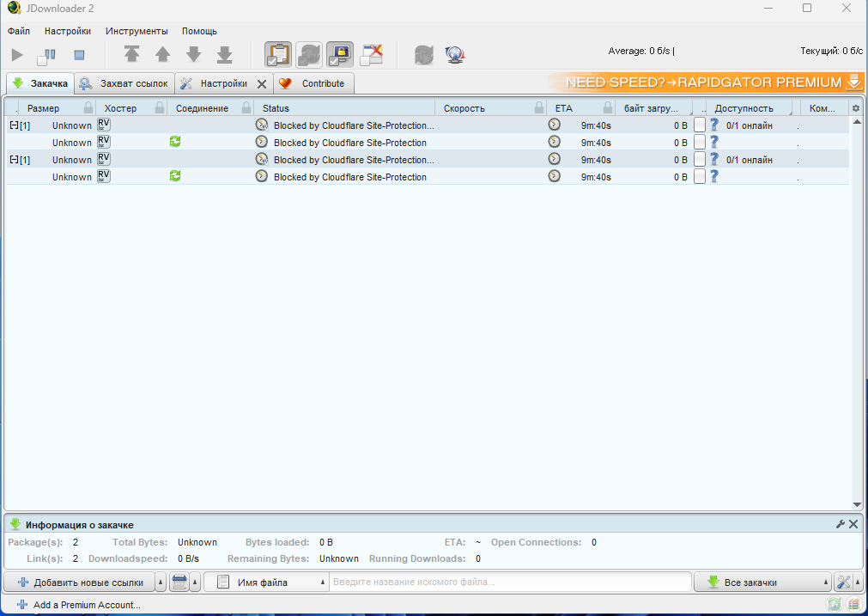Screen dimensions: 868x616
Task: Switch to the Закачка tab
Action: [40, 83]
